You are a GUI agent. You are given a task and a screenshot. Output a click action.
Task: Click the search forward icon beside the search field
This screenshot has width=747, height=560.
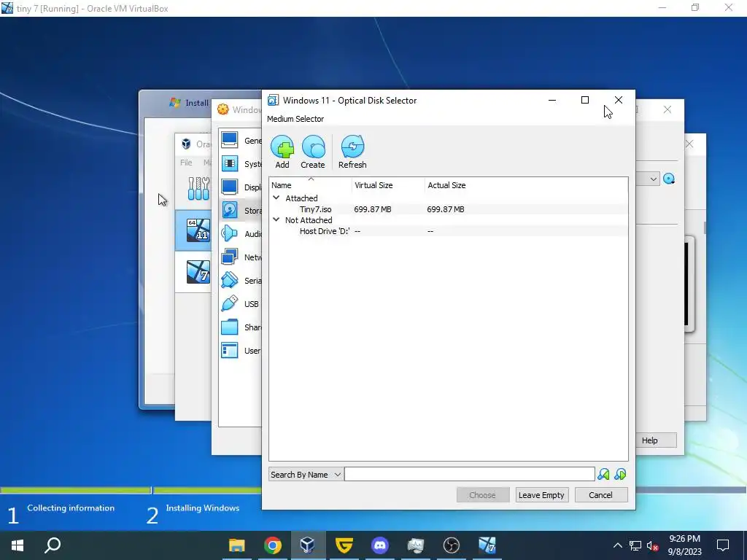click(x=620, y=474)
